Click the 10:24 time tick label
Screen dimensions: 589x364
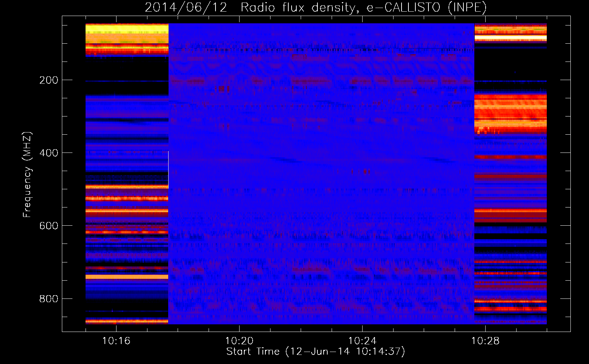pyautogui.click(x=362, y=341)
